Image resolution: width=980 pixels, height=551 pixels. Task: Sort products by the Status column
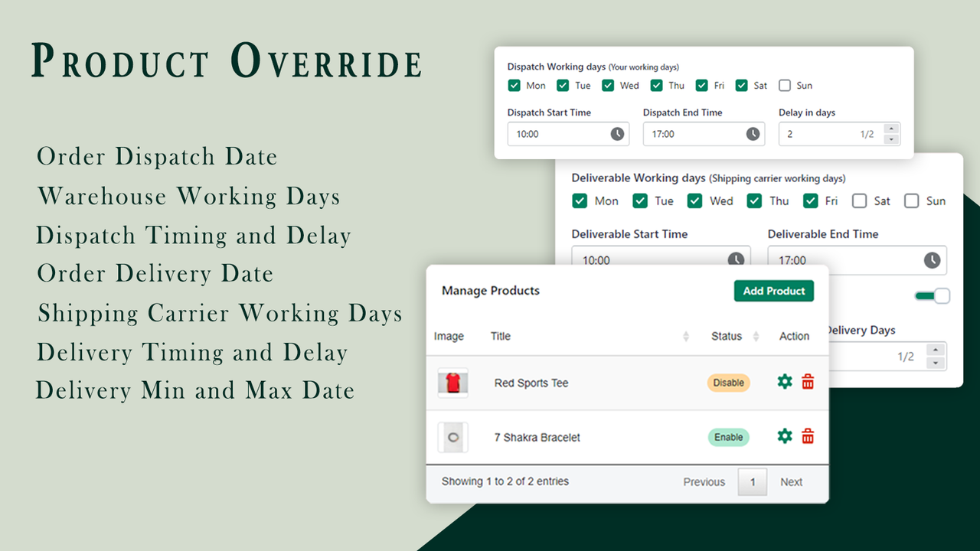pos(755,337)
